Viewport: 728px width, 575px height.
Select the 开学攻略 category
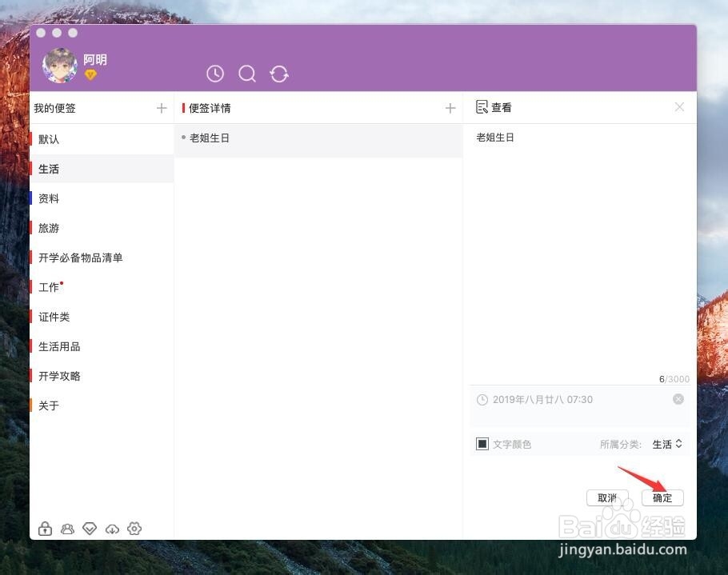tap(102, 376)
